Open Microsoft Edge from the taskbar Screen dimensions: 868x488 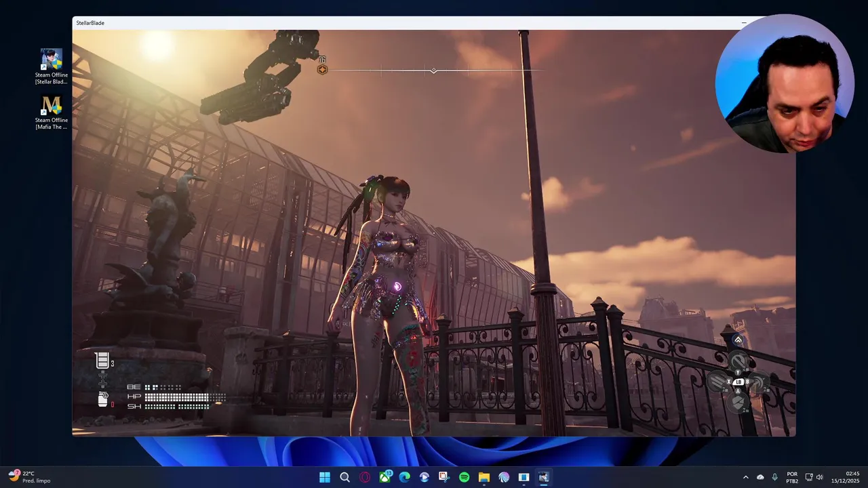coord(405,477)
